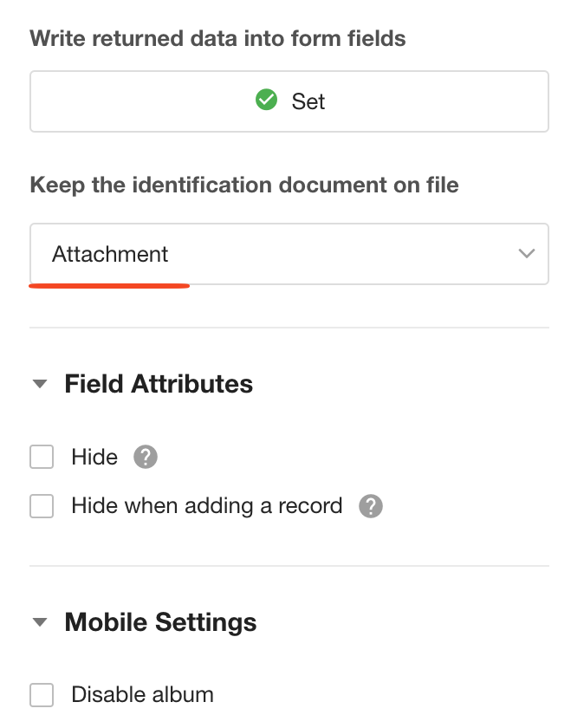Click the chevron arrow in the Attachment field

[x=526, y=254]
